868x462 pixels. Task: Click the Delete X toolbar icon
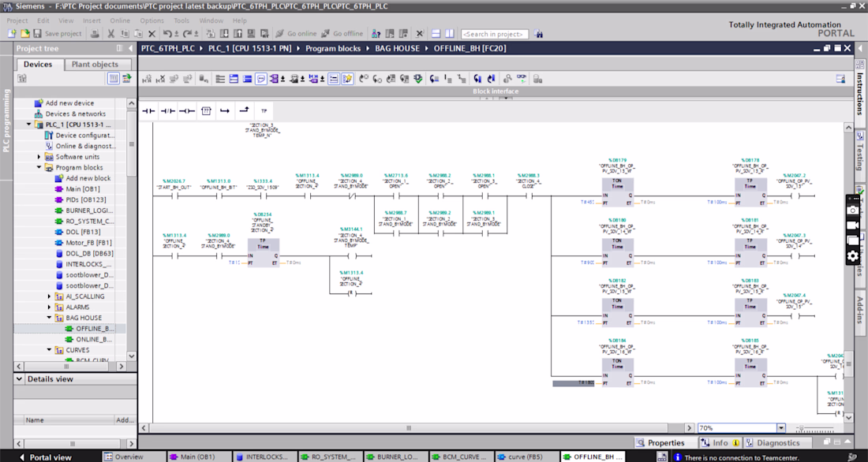152,34
